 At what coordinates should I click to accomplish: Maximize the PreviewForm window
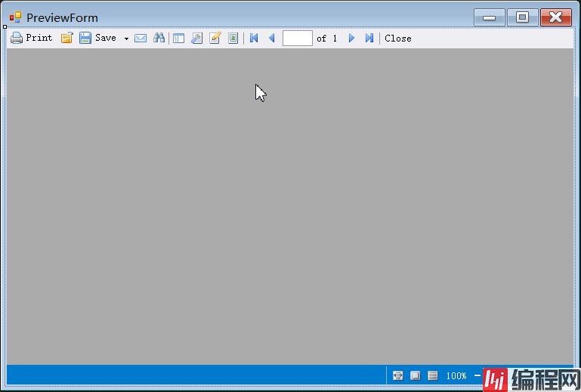[522, 17]
